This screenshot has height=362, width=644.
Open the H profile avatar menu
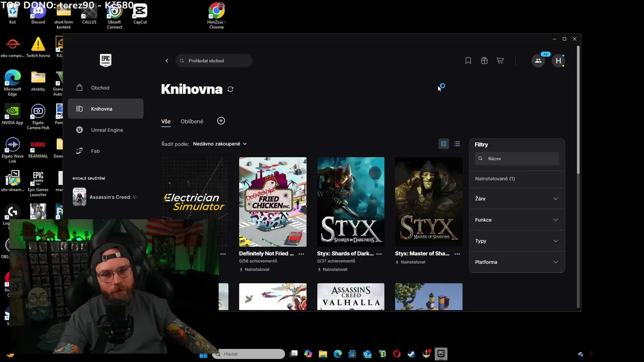(558, 61)
